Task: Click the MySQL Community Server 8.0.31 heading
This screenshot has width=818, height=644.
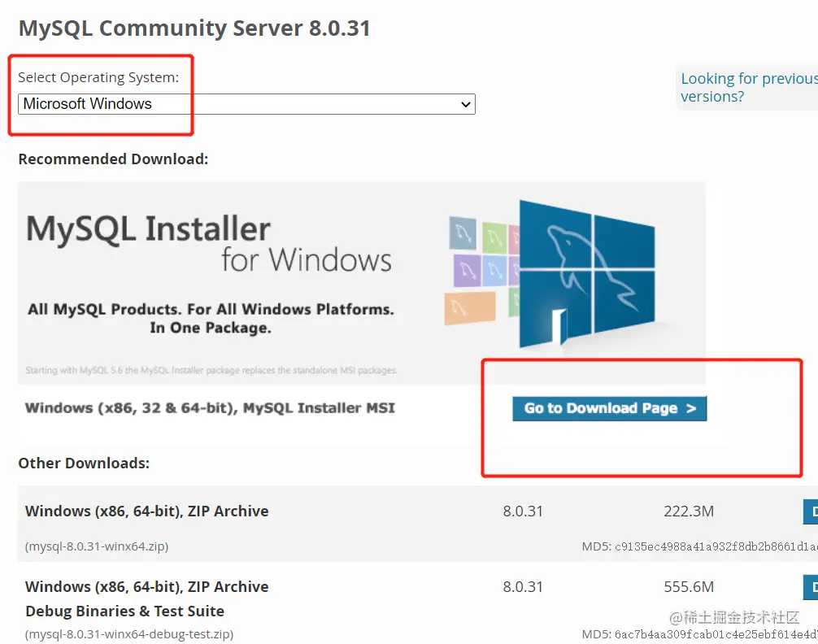Action: 194,28
